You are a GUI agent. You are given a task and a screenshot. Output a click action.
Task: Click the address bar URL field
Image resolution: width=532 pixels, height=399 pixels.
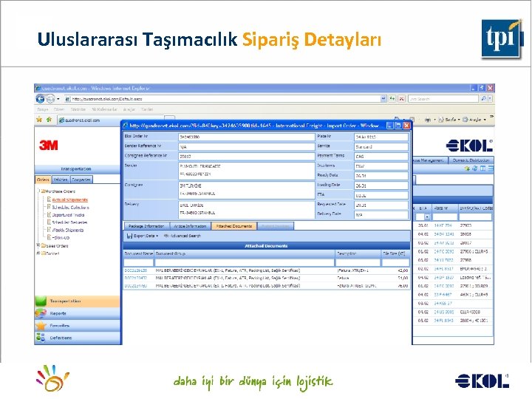pyautogui.click(x=222, y=99)
